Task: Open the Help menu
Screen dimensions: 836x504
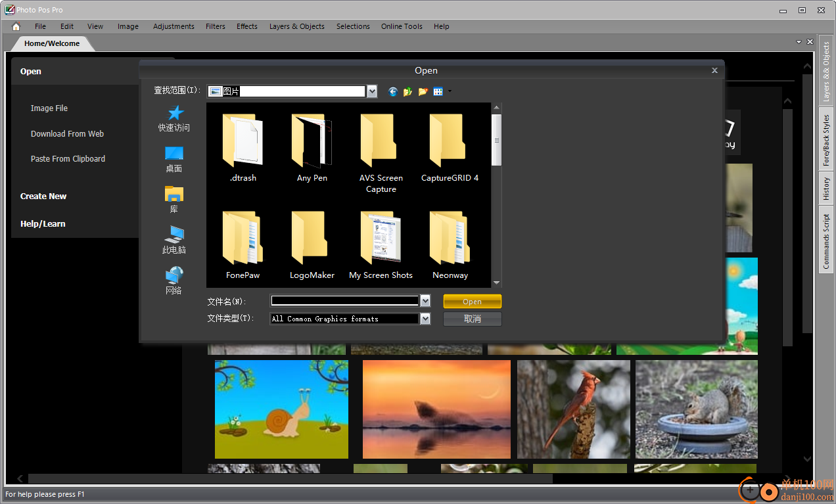Action: (442, 26)
